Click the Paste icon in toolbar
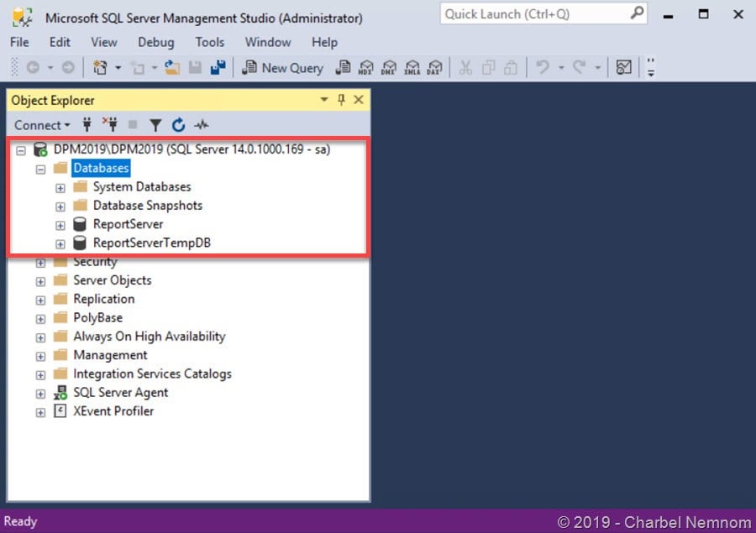 (x=511, y=67)
